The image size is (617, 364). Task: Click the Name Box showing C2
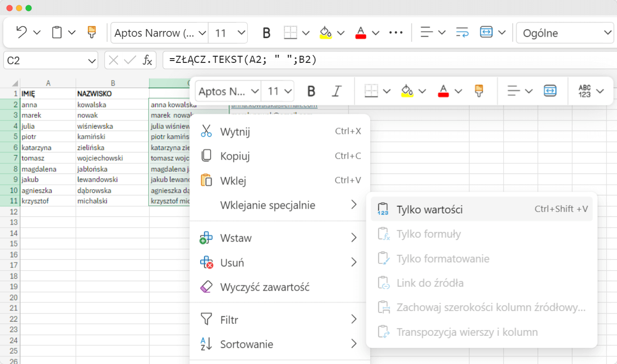coord(51,61)
